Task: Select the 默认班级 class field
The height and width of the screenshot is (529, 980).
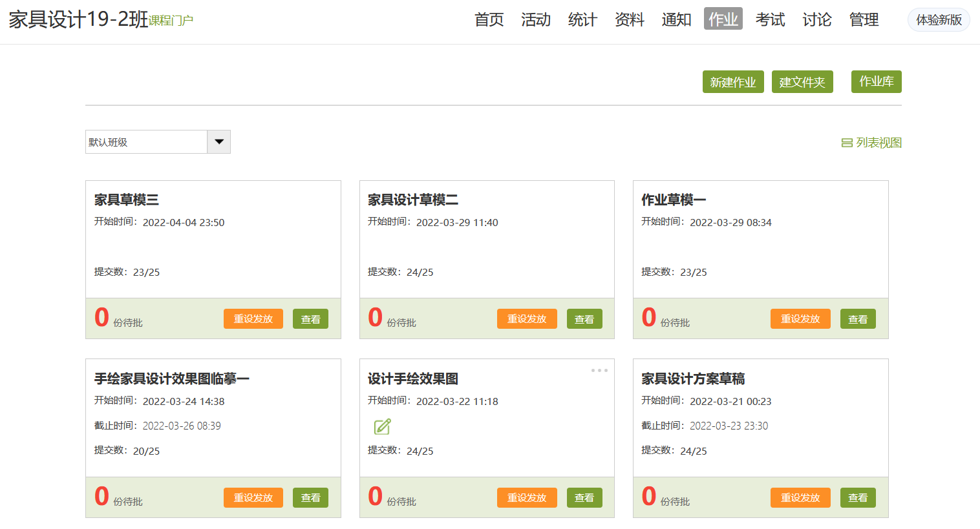Action: (x=147, y=142)
